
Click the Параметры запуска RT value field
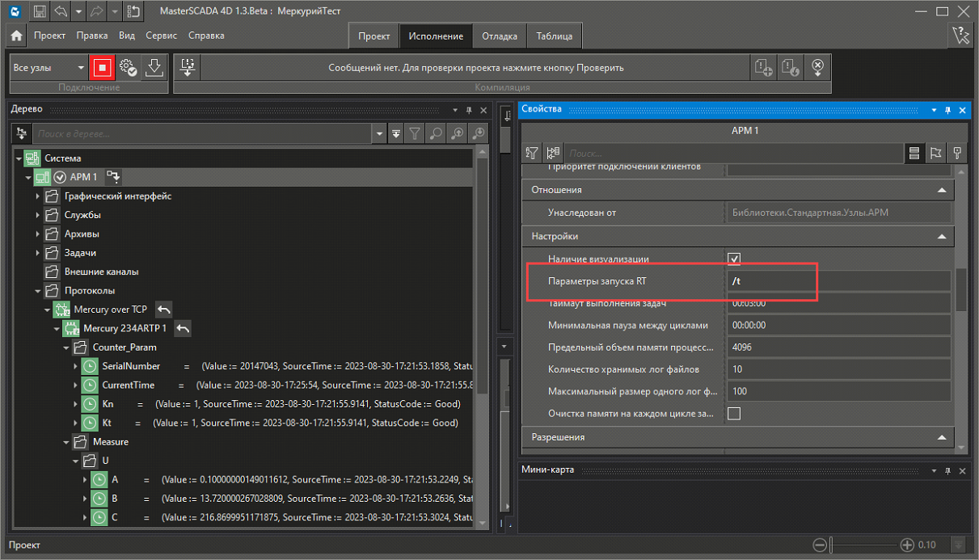click(x=837, y=281)
